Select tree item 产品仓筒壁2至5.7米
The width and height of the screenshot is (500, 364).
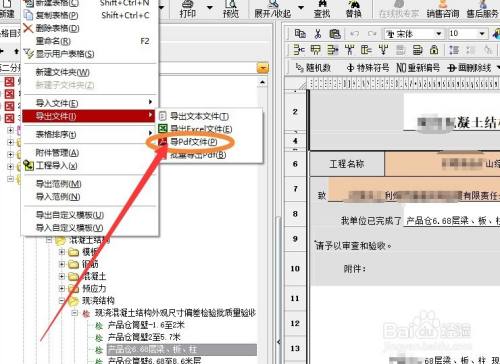[144, 337]
